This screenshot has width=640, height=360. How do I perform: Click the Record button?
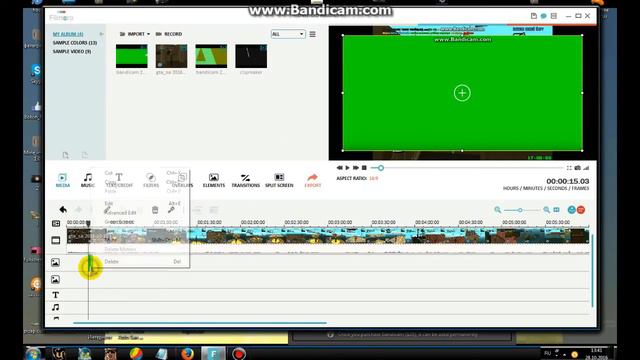169,34
